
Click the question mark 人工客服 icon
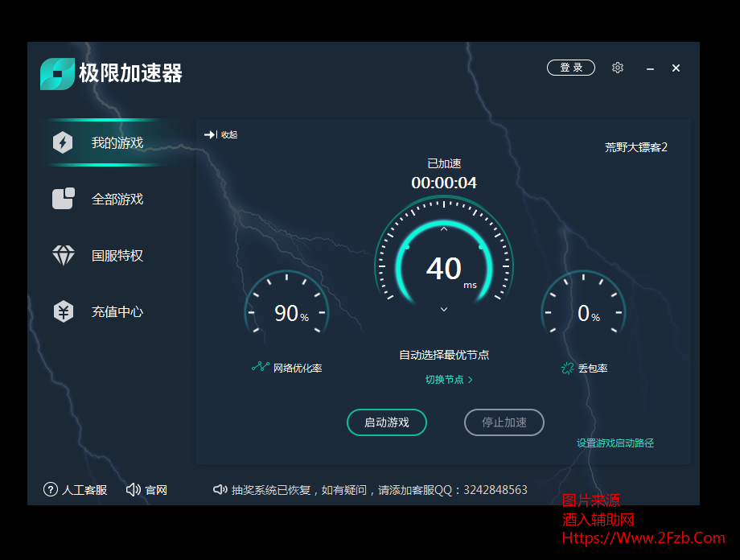[51, 489]
